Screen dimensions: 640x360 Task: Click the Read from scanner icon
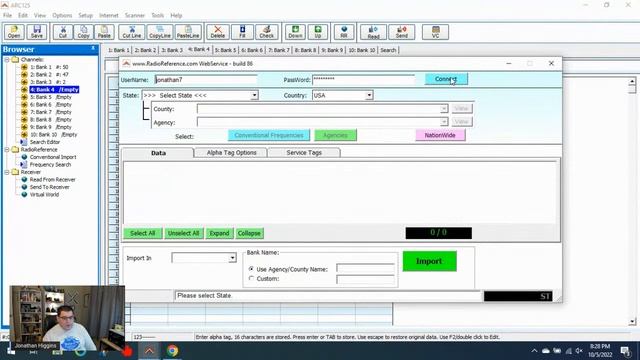pyautogui.click(x=373, y=32)
